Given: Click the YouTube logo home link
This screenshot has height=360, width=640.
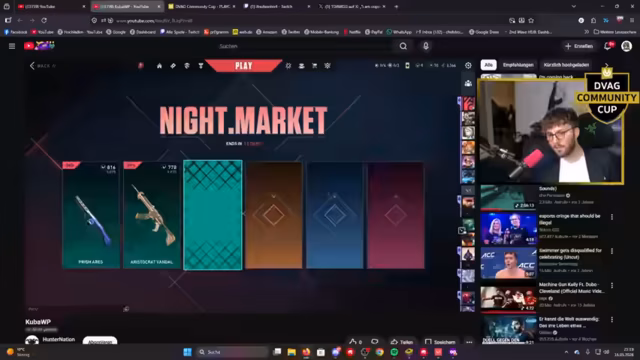Looking at the screenshot, I should pyautogui.click(x=39, y=46).
